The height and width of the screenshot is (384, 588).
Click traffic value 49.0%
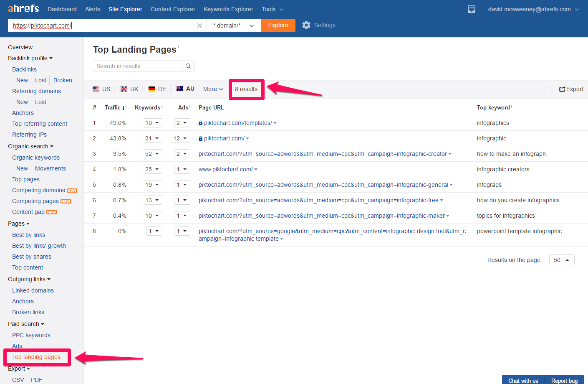[x=118, y=123]
